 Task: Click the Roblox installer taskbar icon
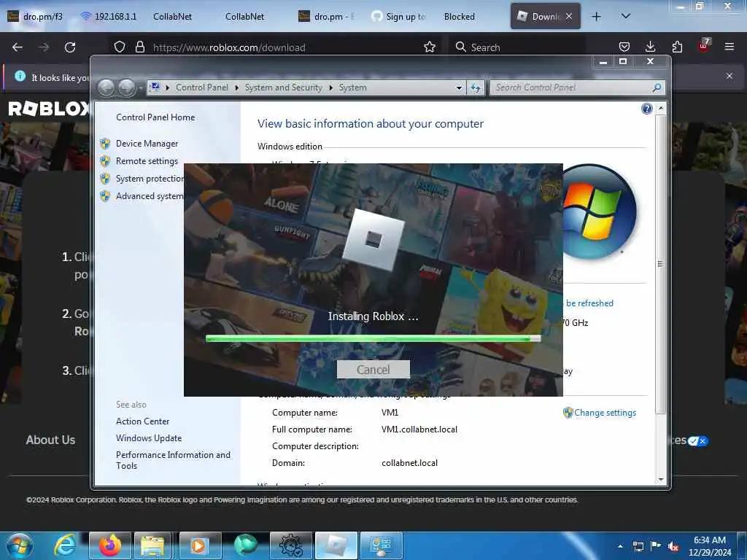[336, 545]
